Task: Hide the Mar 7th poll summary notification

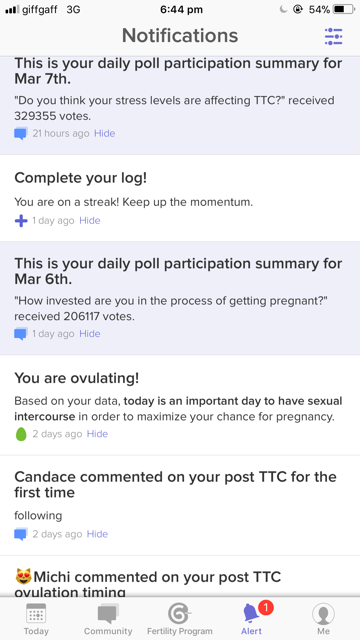Action: (x=104, y=133)
